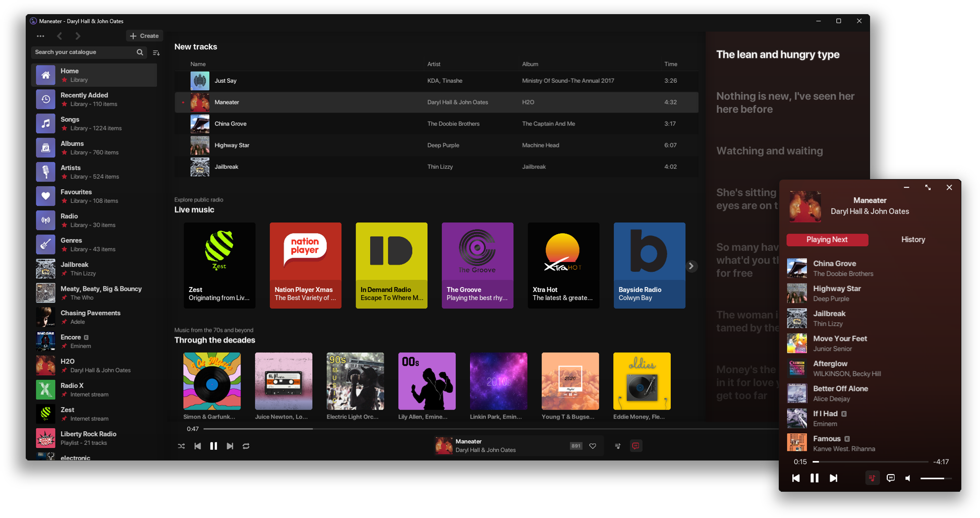Seek using the mini player progress bar
The height and width of the screenshot is (518, 980).
point(871,462)
